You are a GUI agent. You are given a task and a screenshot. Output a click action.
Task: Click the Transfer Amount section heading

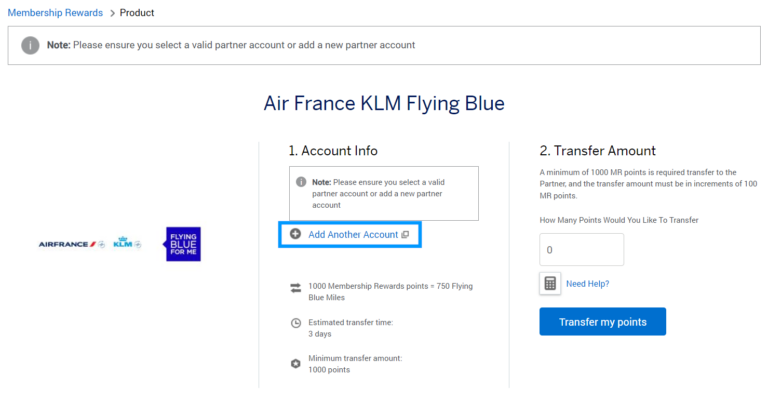598,151
